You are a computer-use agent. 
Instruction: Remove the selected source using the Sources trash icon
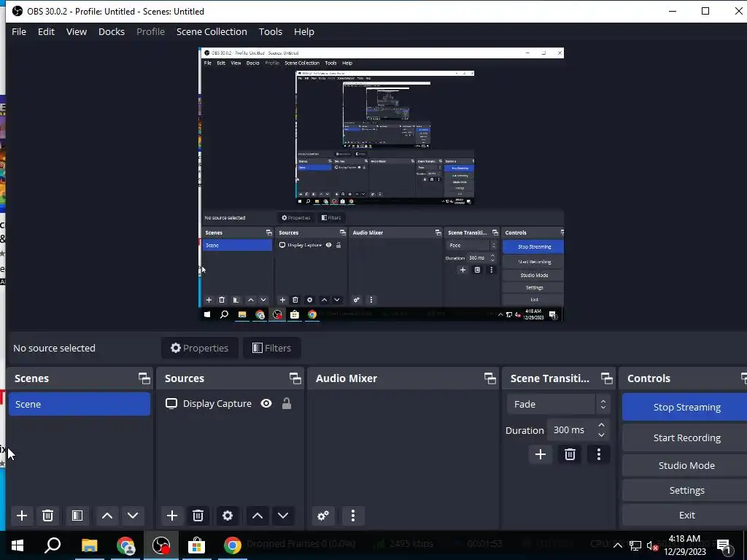point(198,516)
